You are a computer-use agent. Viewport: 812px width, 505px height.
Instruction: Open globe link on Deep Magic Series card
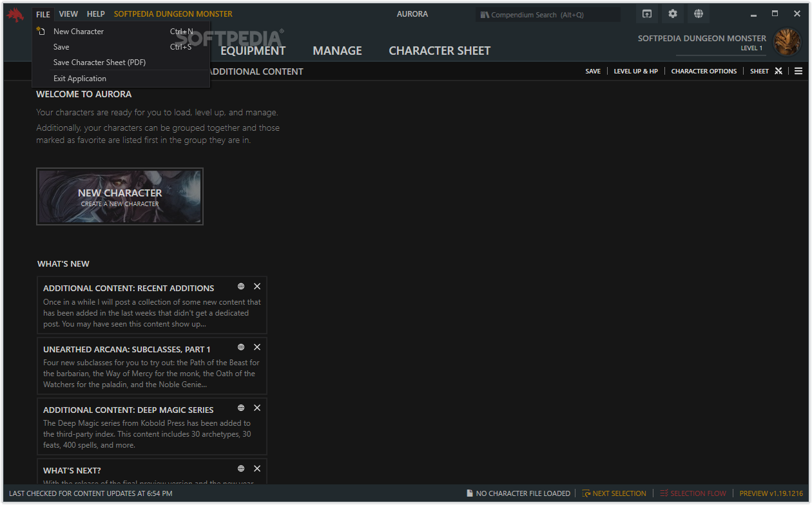click(x=241, y=408)
